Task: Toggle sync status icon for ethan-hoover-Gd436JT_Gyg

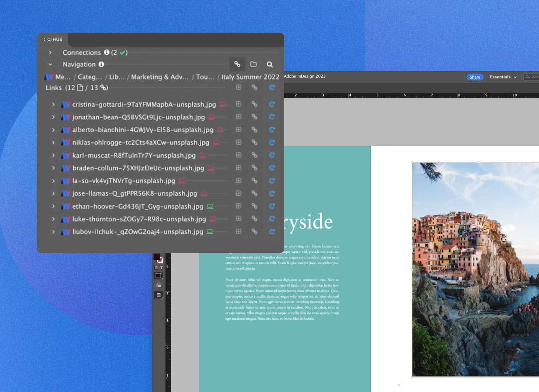Action: (x=210, y=206)
